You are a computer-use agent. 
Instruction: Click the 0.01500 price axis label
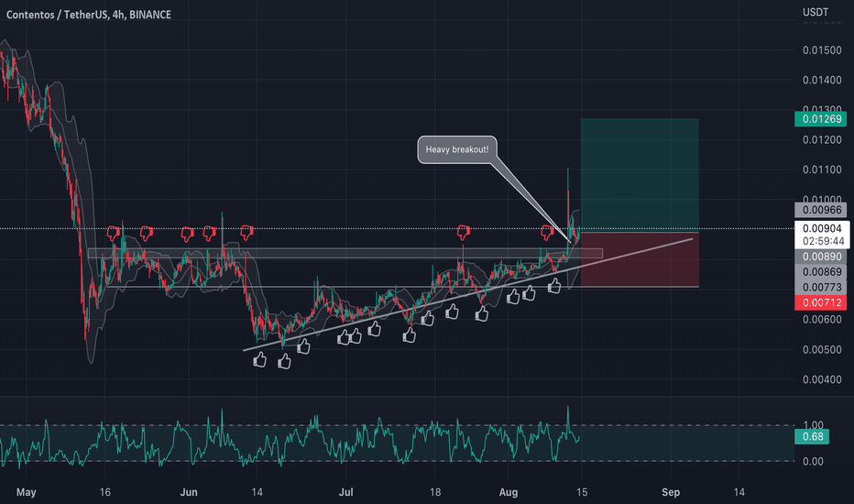tap(822, 50)
